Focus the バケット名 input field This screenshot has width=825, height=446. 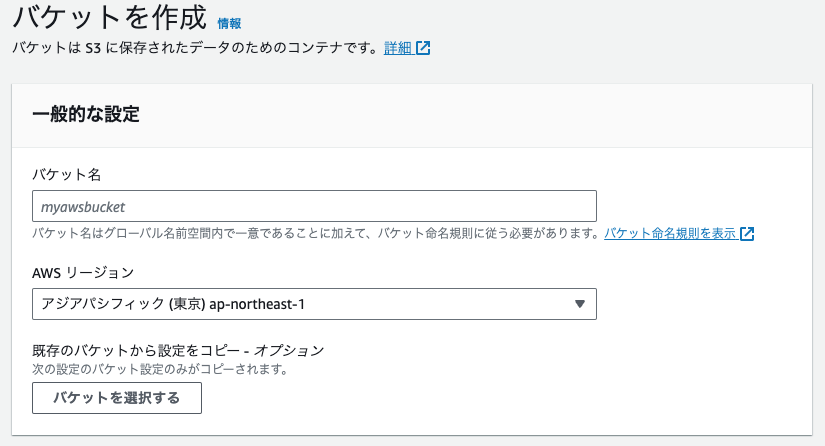click(x=314, y=206)
